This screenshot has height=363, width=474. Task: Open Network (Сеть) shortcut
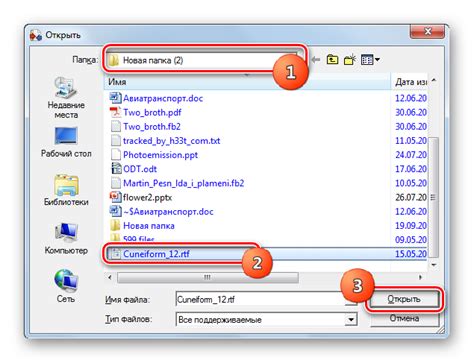(66, 286)
